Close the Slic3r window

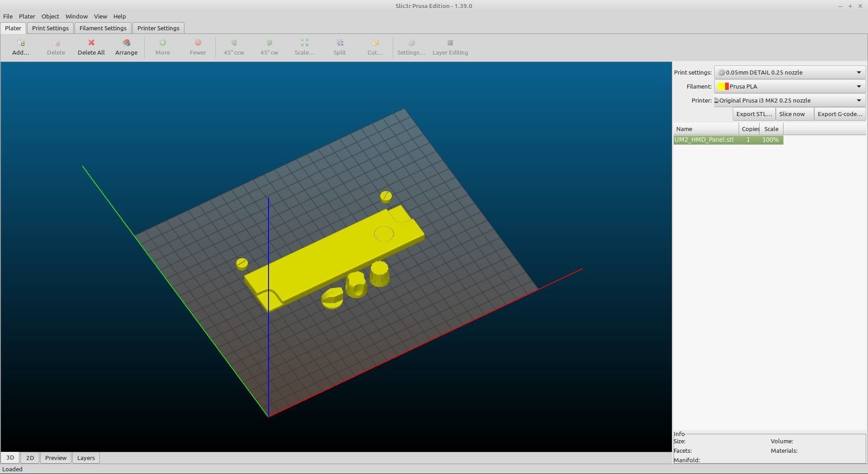[860, 6]
